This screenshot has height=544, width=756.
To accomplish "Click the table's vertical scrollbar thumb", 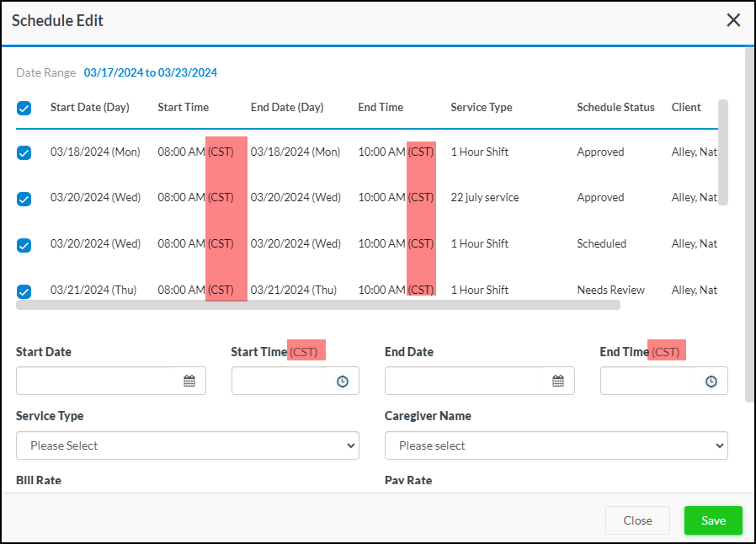I will point(723,152).
